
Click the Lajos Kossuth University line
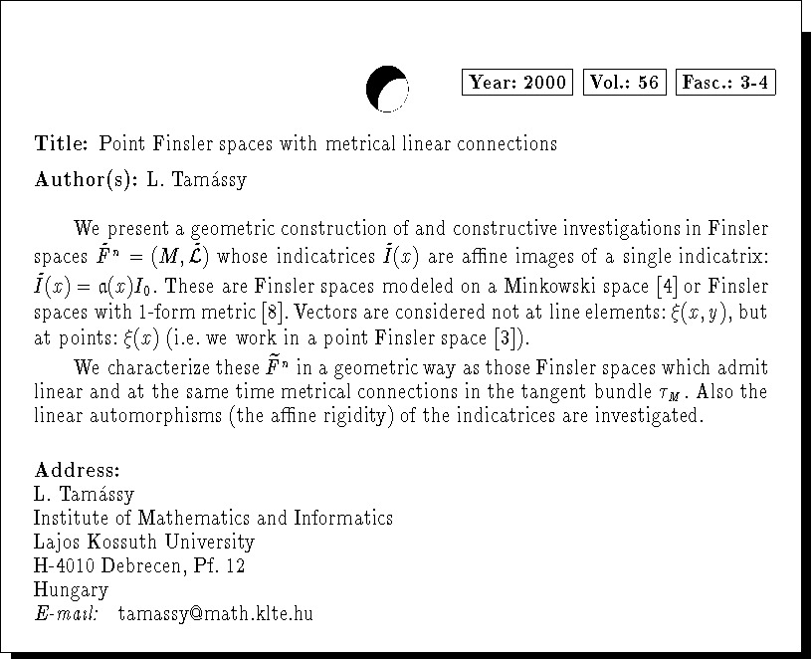click(x=144, y=542)
